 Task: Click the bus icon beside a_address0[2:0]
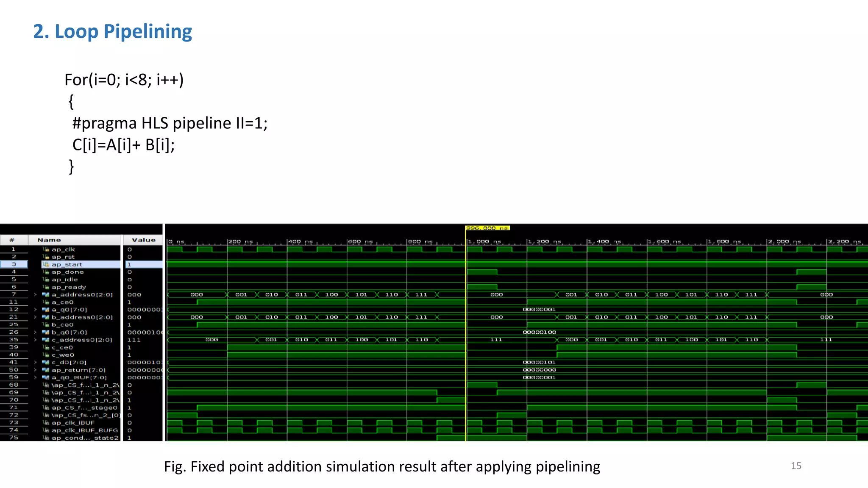[x=46, y=294]
